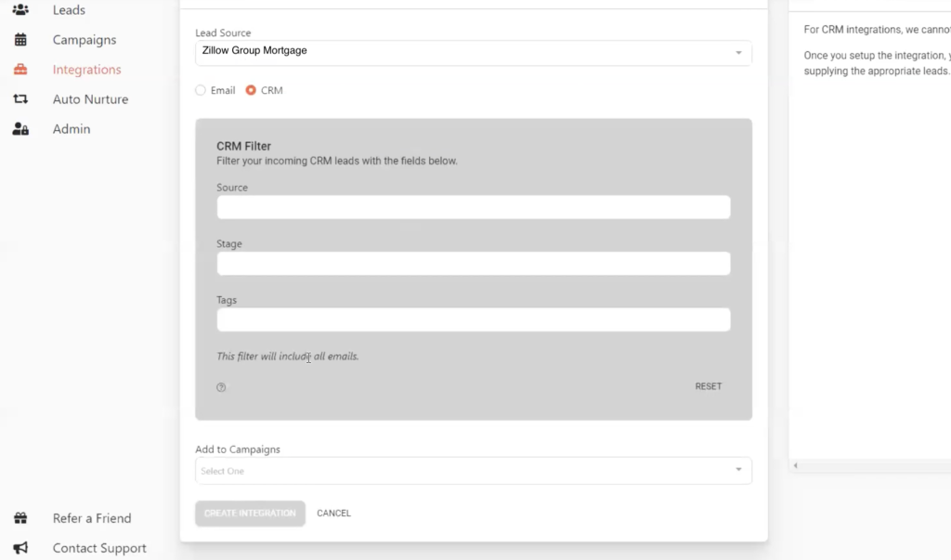This screenshot has height=560, width=951.
Task: Click the Campaigns calendar icon
Action: coord(20,39)
